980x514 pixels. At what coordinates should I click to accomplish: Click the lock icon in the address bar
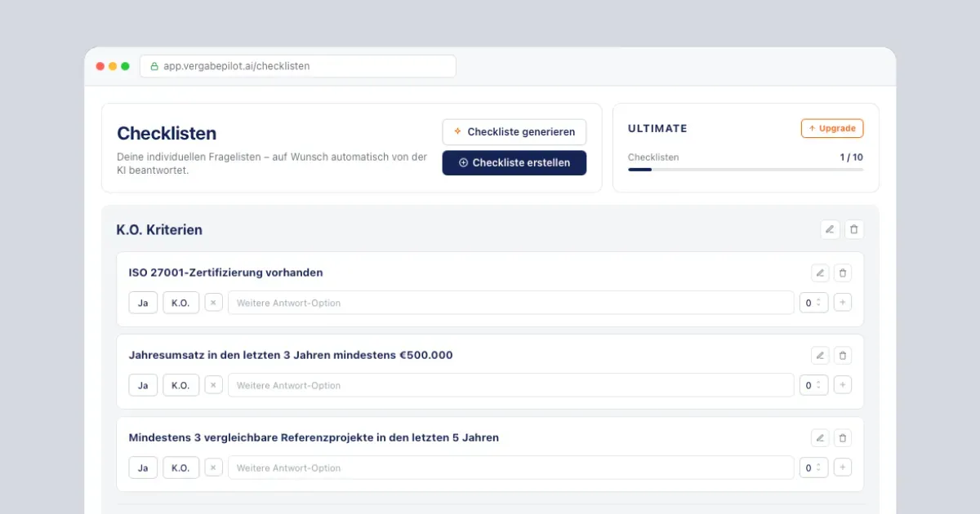pyautogui.click(x=153, y=66)
